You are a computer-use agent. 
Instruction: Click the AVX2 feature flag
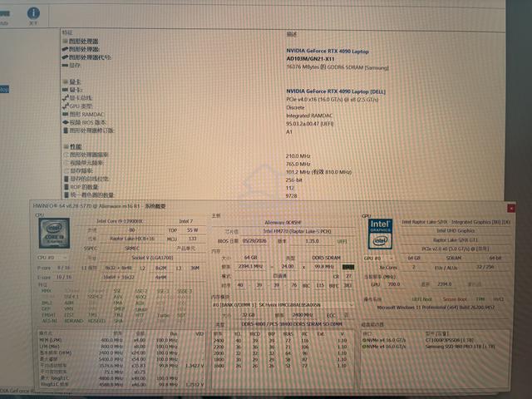140,297
